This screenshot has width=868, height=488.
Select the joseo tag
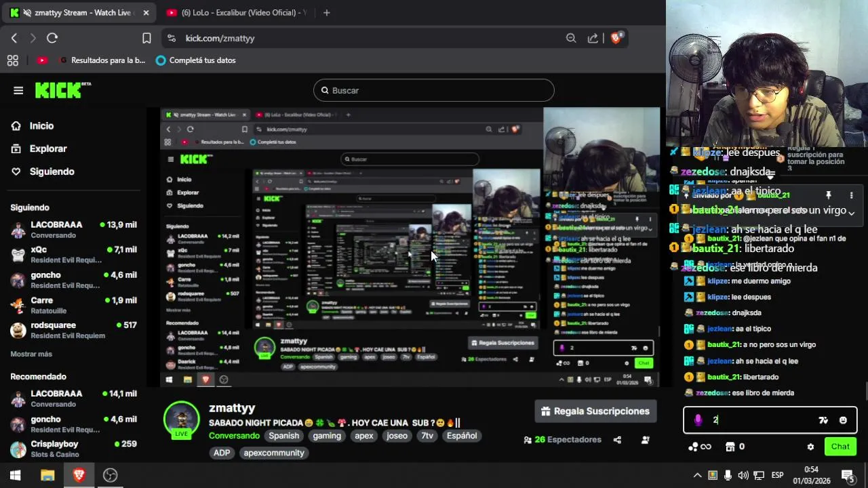(x=397, y=436)
